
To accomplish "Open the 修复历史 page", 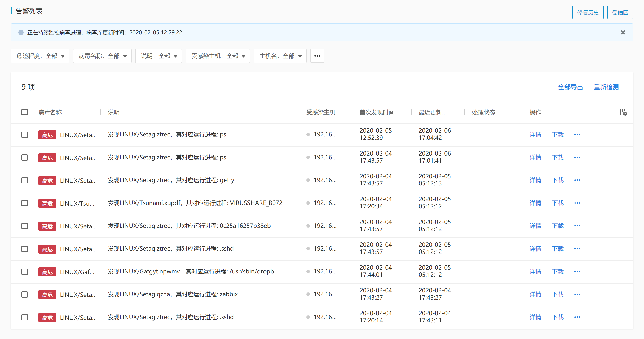I will (x=588, y=13).
